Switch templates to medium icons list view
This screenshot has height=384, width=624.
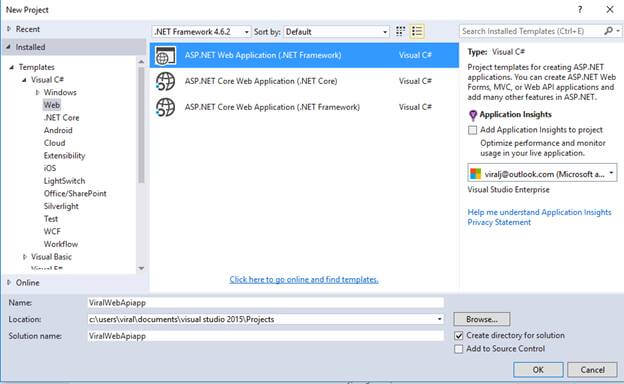tap(417, 31)
